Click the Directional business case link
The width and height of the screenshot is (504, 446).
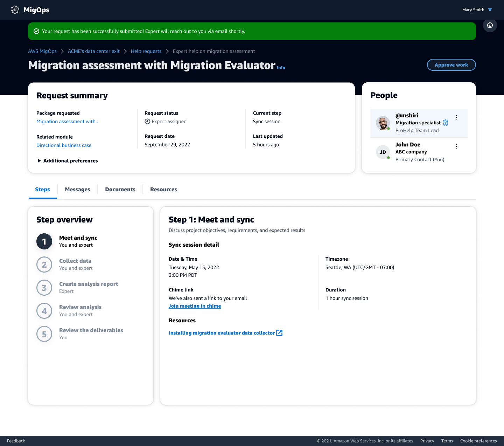(x=64, y=145)
